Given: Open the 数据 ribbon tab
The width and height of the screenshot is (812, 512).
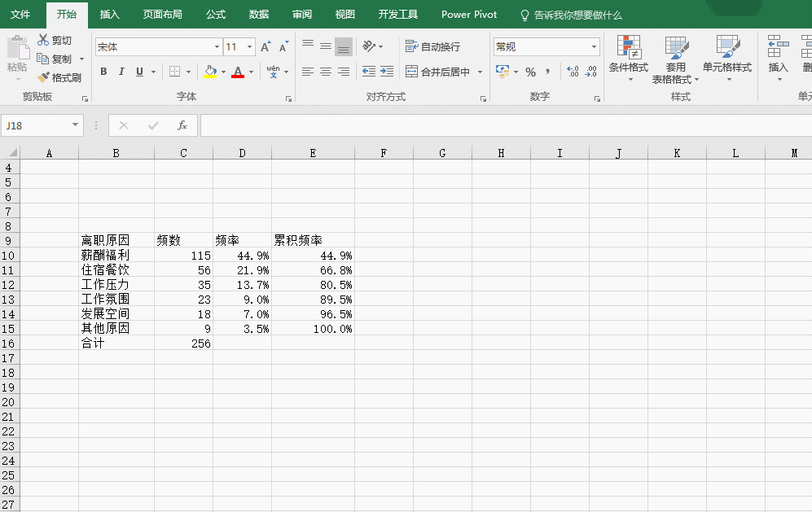Looking at the screenshot, I should (259, 15).
